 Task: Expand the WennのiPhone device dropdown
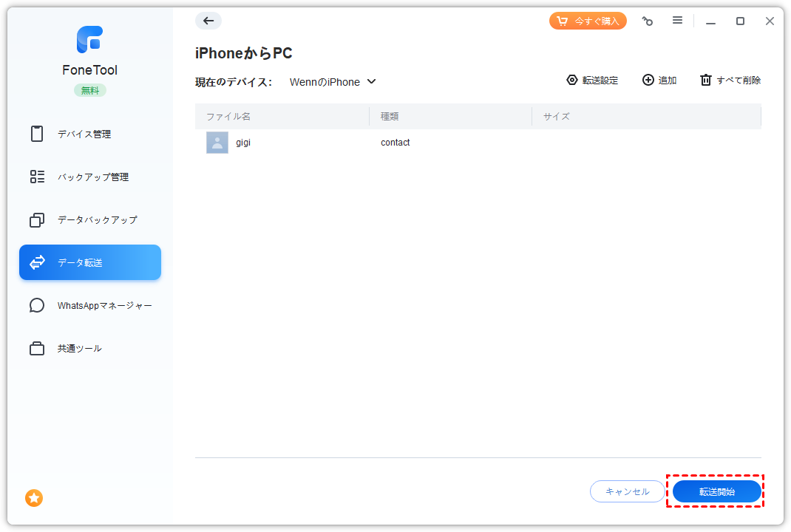pos(333,82)
